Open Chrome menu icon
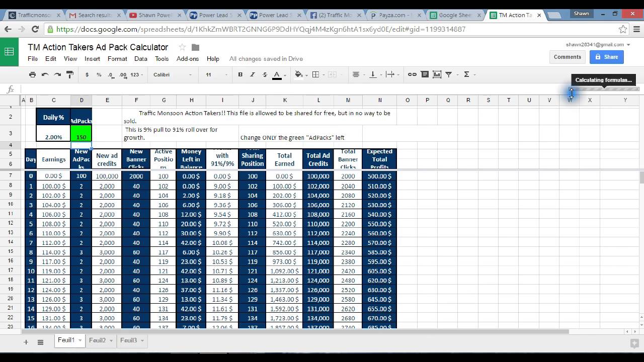Image resolution: width=644 pixels, height=362 pixels. pyautogui.click(x=636, y=29)
